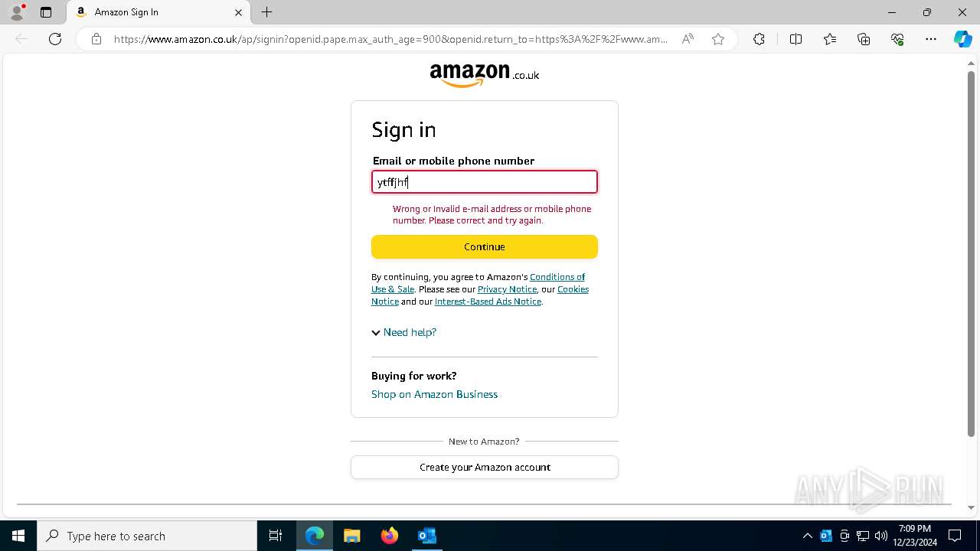Screen dimensions: 980x551
Task: Click Create your Amazon account button
Action: pyautogui.click(x=485, y=467)
